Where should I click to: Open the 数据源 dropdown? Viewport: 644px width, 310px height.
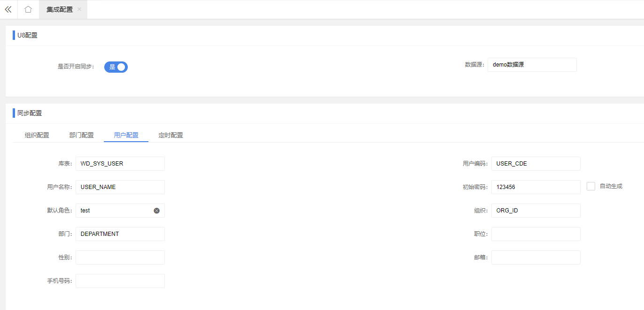[532, 65]
